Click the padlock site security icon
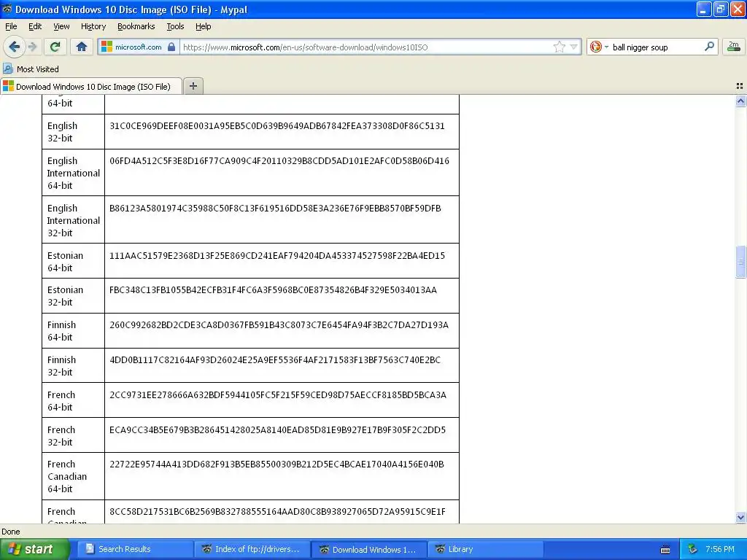The width and height of the screenshot is (747, 560). tap(171, 47)
